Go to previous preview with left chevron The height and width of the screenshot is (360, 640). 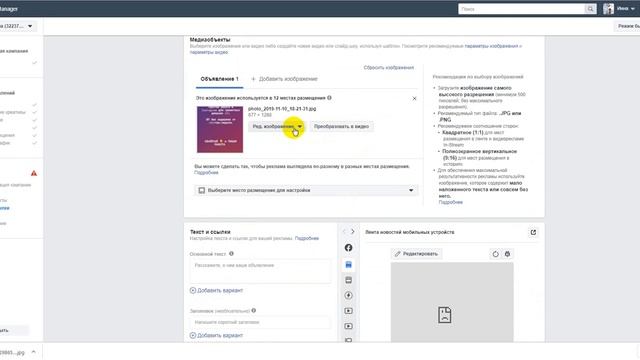344,232
